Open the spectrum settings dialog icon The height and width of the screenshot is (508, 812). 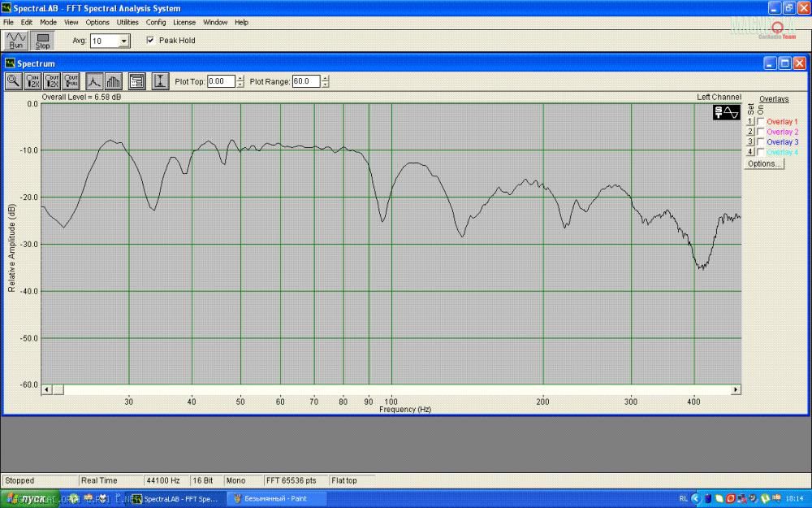pos(136,80)
